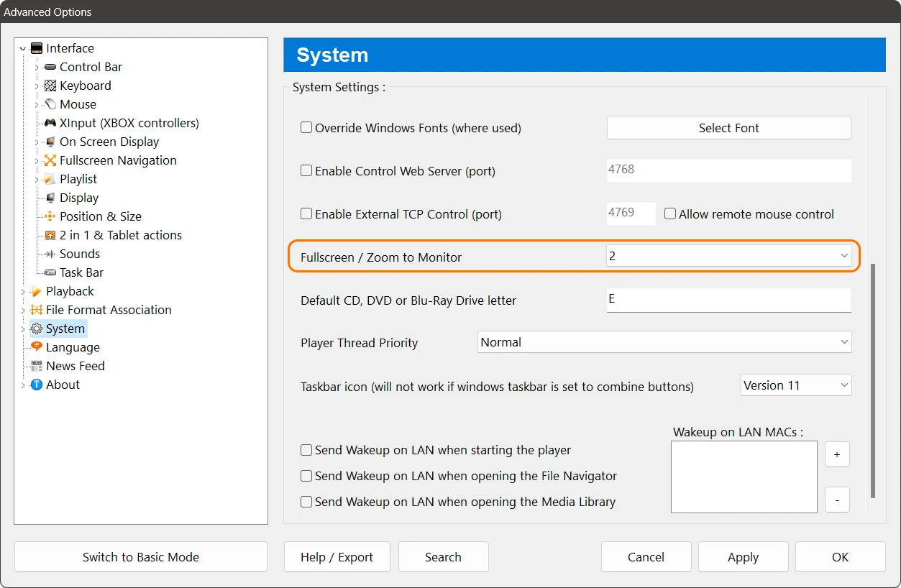This screenshot has width=901, height=588.
Task: Apply the settings changes
Action: (743, 557)
